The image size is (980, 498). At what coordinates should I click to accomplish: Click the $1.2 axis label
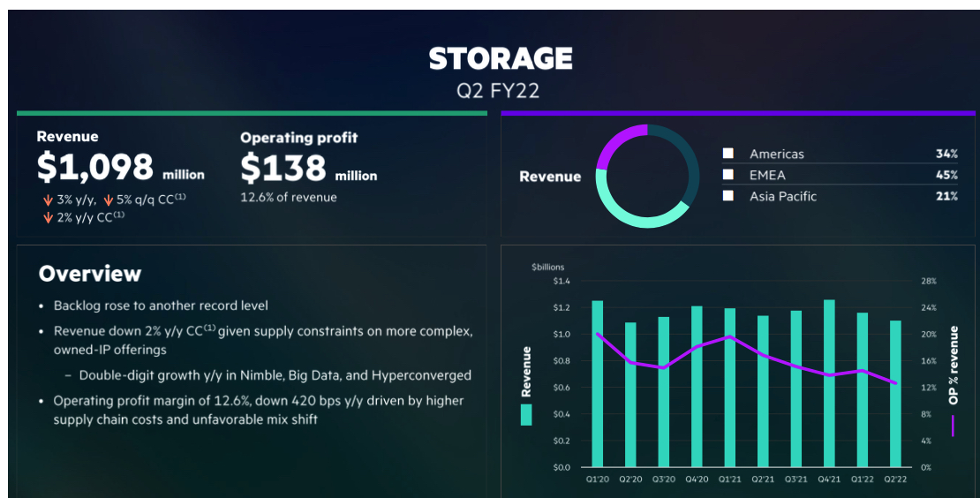pos(562,307)
